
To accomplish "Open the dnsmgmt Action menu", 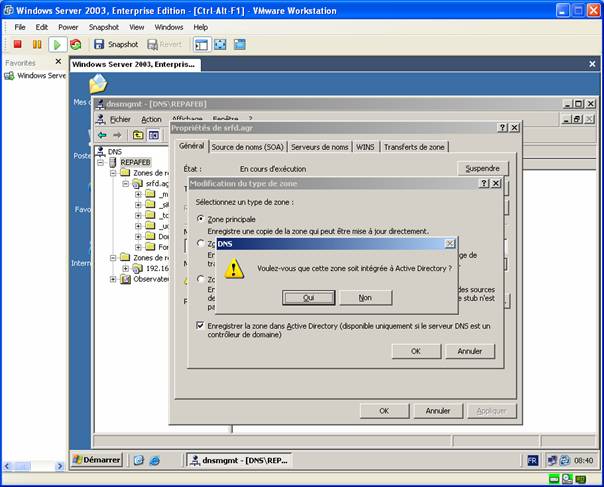I will click(151, 119).
